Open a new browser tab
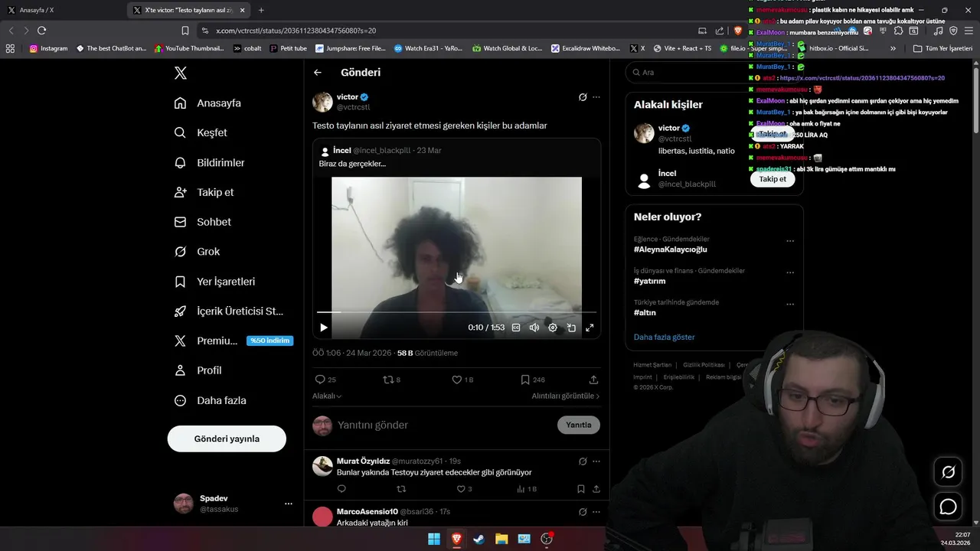980x551 pixels. (261, 10)
